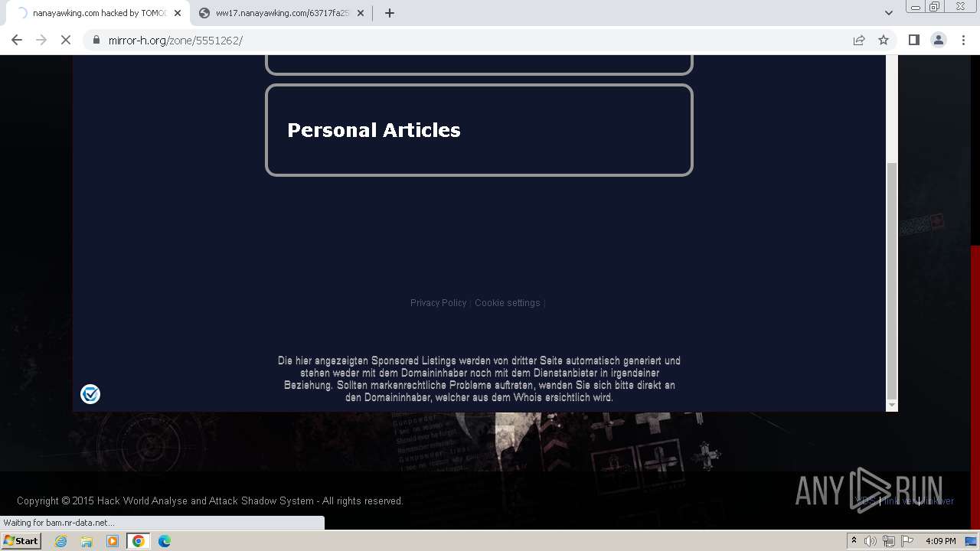The width and height of the screenshot is (980, 551).
Task: Open the Privacy Policy link
Action: click(438, 303)
